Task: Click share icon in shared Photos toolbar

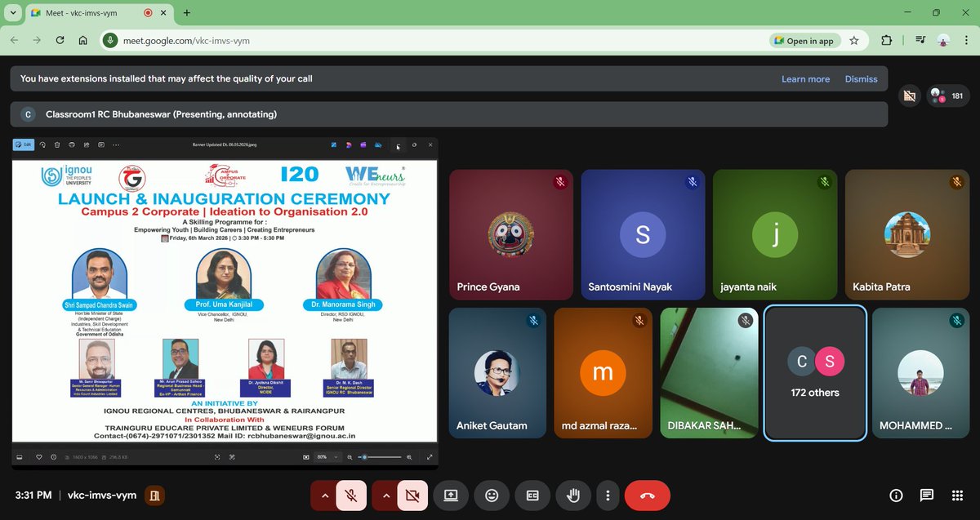Action: pyautogui.click(x=87, y=144)
